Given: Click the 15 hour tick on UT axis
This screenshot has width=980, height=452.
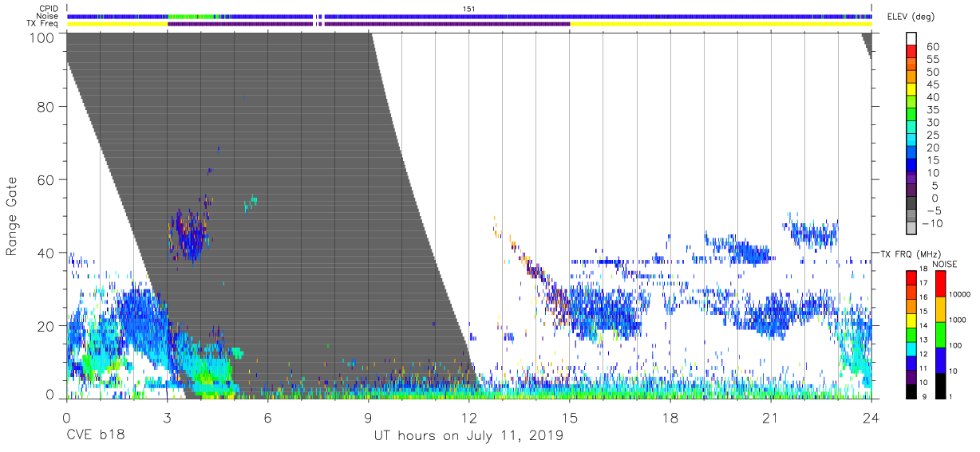Looking at the screenshot, I should [570, 417].
